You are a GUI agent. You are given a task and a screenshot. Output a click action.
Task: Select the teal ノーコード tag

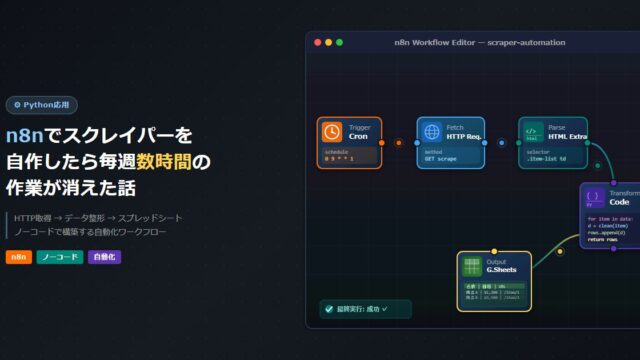coord(60,257)
